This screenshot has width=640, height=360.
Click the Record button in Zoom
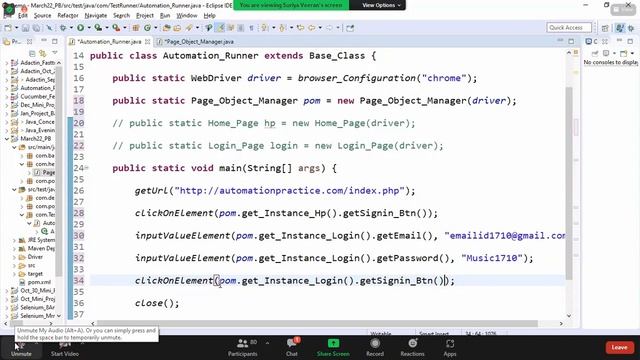[x=375, y=348]
